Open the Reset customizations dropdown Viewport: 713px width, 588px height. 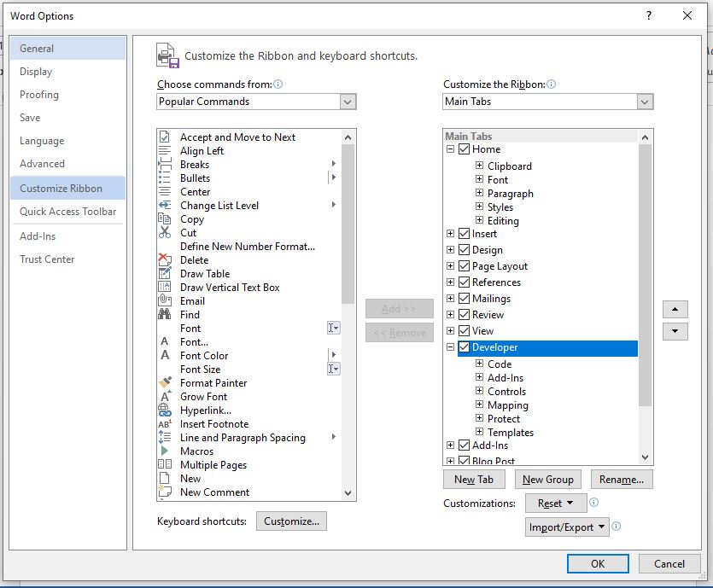point(556,503)
